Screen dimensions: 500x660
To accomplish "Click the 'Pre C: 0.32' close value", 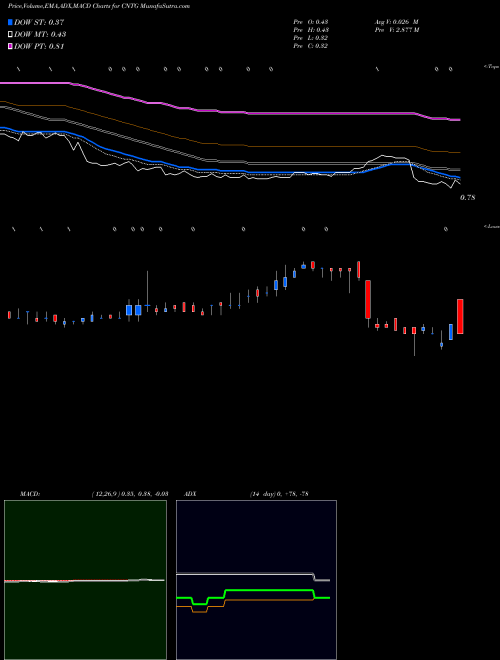I will [311, 46].
